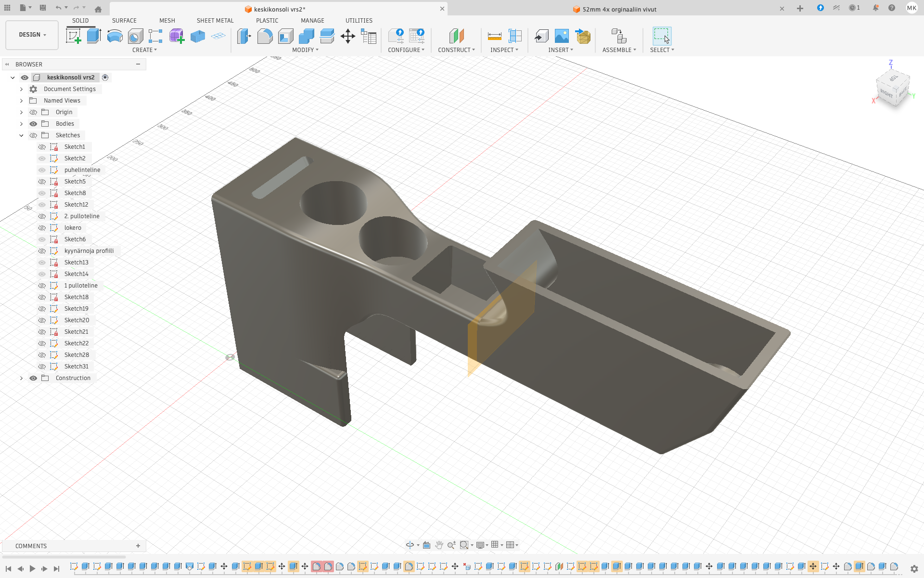Image resolution: width=924 pixels, height=578 pixels.
Task: Select the Sketch20 browser item
Action: click(77, 320)
